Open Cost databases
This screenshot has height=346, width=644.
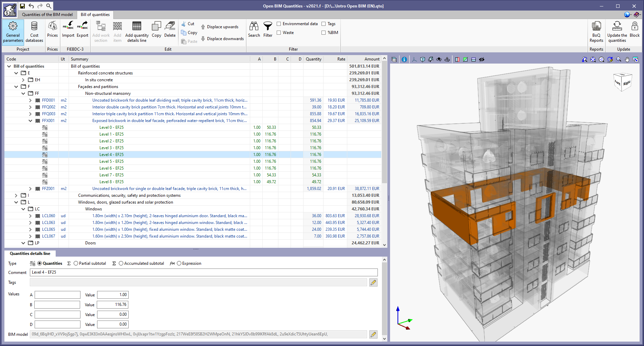pos(34,32)
